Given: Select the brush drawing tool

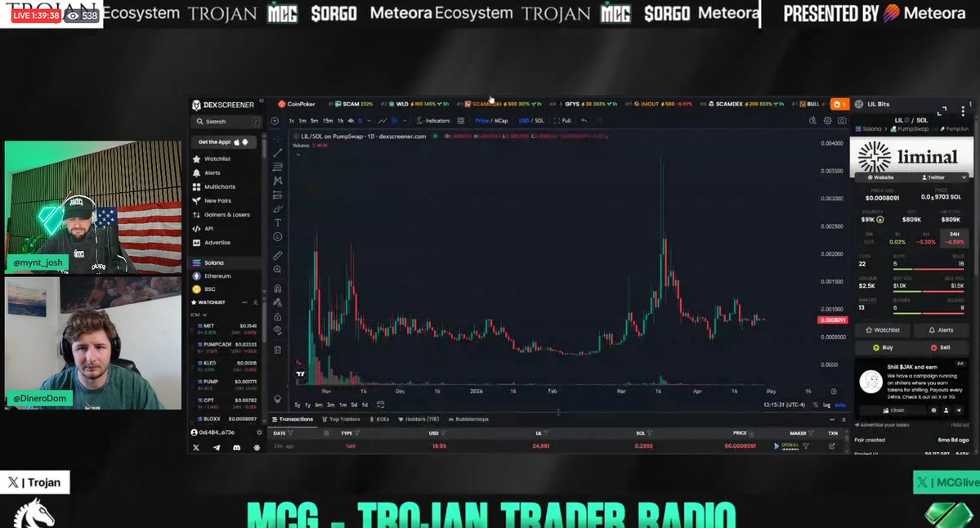Looking at the screenshot, I should coord(278,208).
